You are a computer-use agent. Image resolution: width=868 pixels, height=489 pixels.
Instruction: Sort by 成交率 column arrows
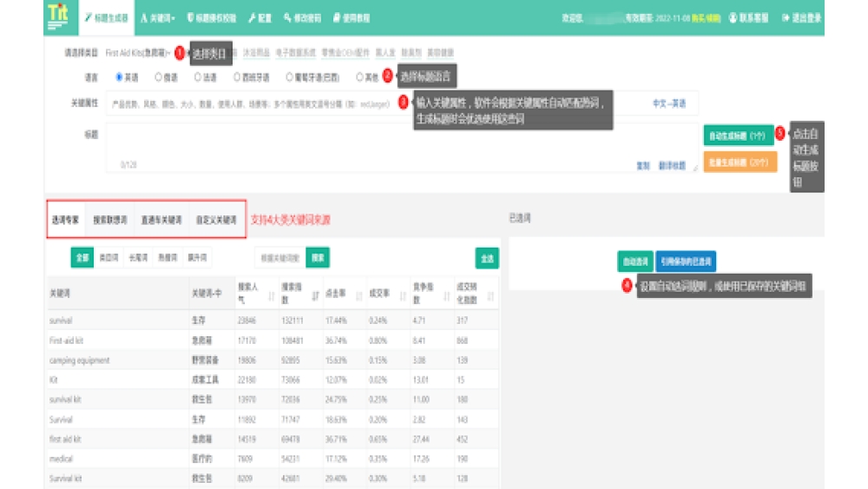(x=403, y=296)
